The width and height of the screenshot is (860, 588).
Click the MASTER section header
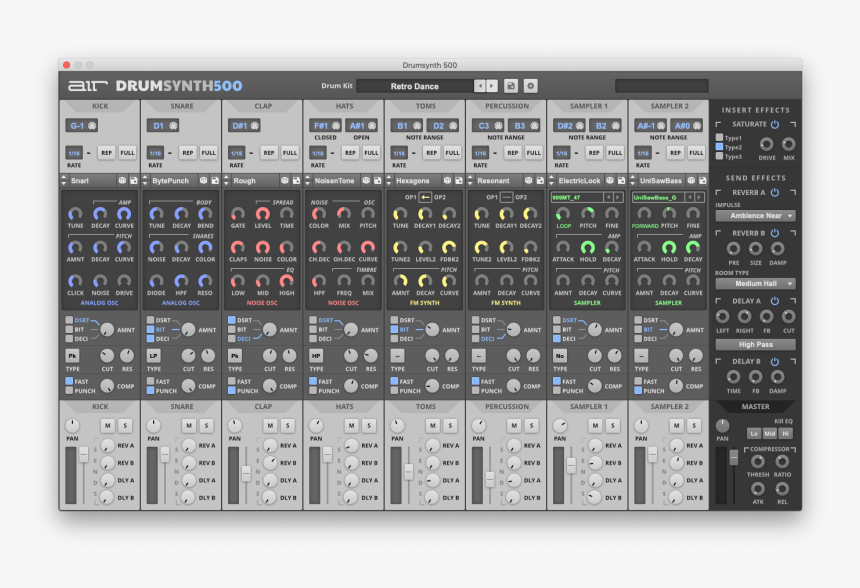(x=755, y=406)
